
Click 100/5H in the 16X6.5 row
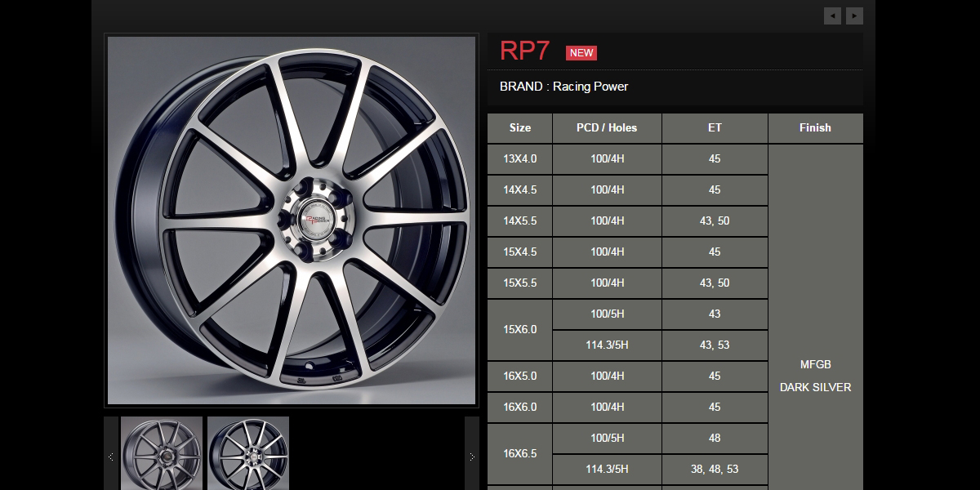point(607,439)
